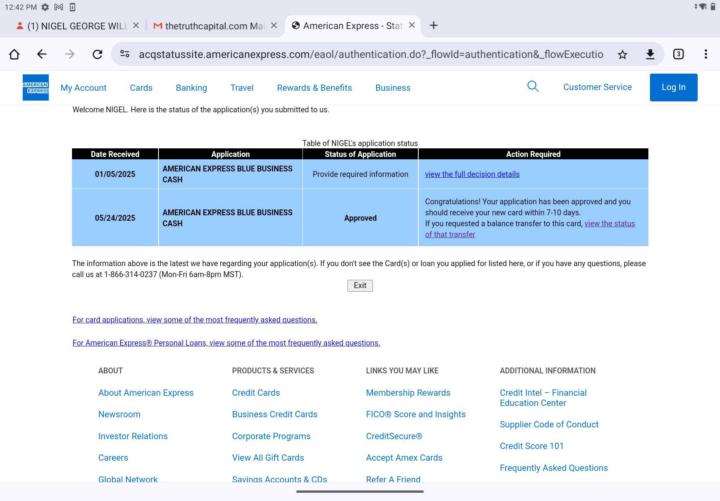Click the Exit button
The image size is (720, 501).
(360, 285)
